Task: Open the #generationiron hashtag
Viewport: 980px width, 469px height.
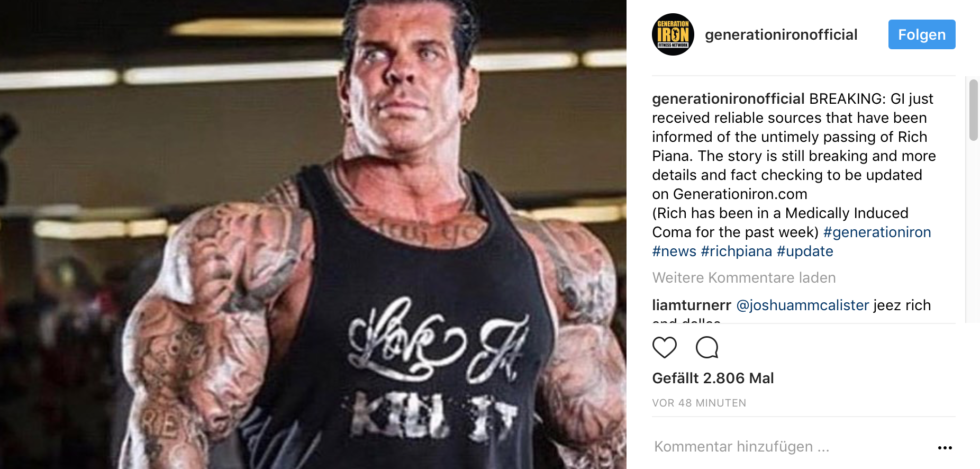Action: point(877,232)
